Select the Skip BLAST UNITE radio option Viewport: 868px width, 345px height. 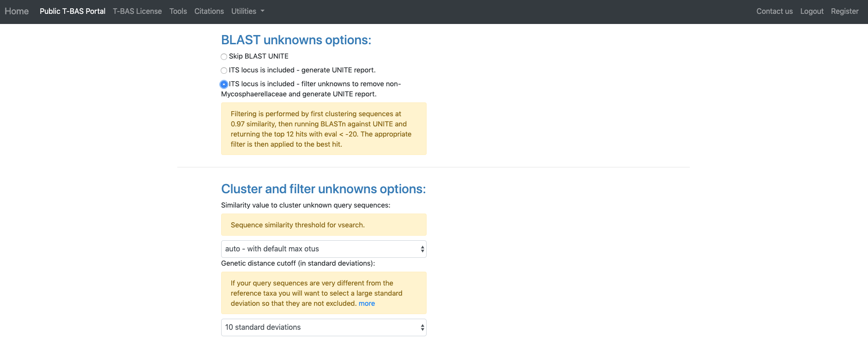coord(224,57)
